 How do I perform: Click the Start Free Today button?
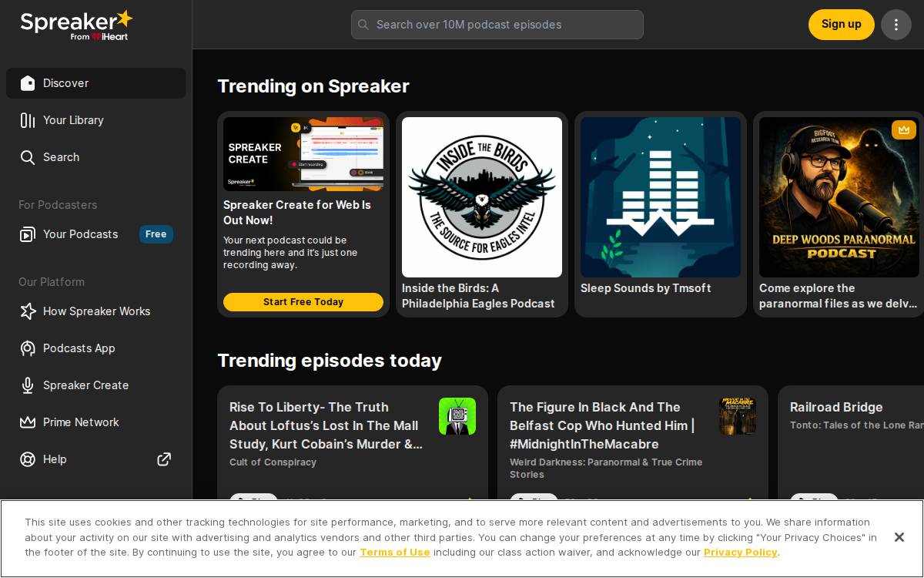pos(303,302)
